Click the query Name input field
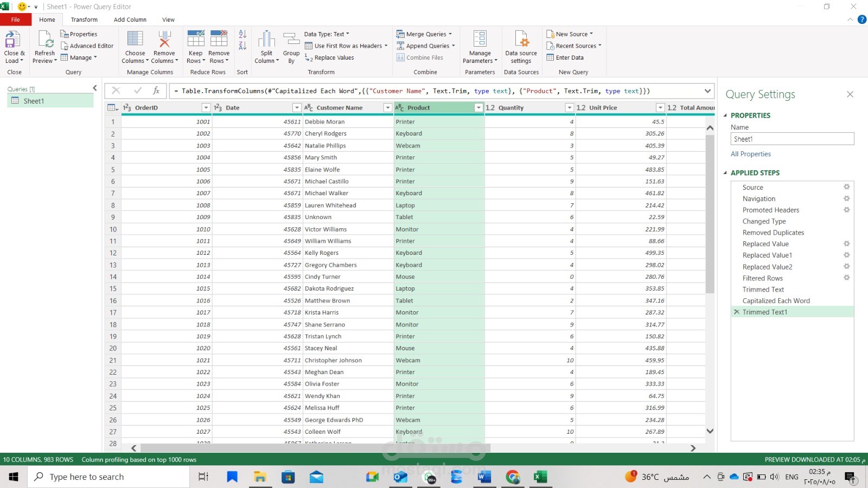The width and height of the screenshot is (868, 488). tap(792, 139)
